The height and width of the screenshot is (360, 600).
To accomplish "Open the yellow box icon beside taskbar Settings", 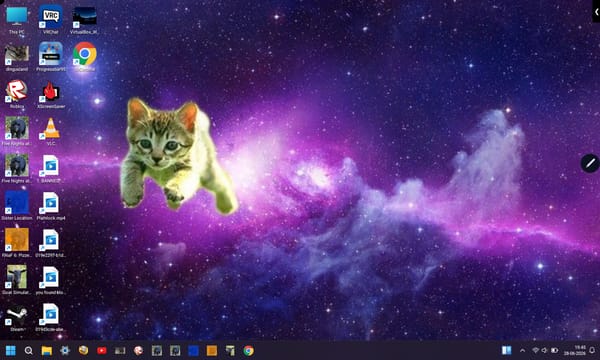I will 83,350.
